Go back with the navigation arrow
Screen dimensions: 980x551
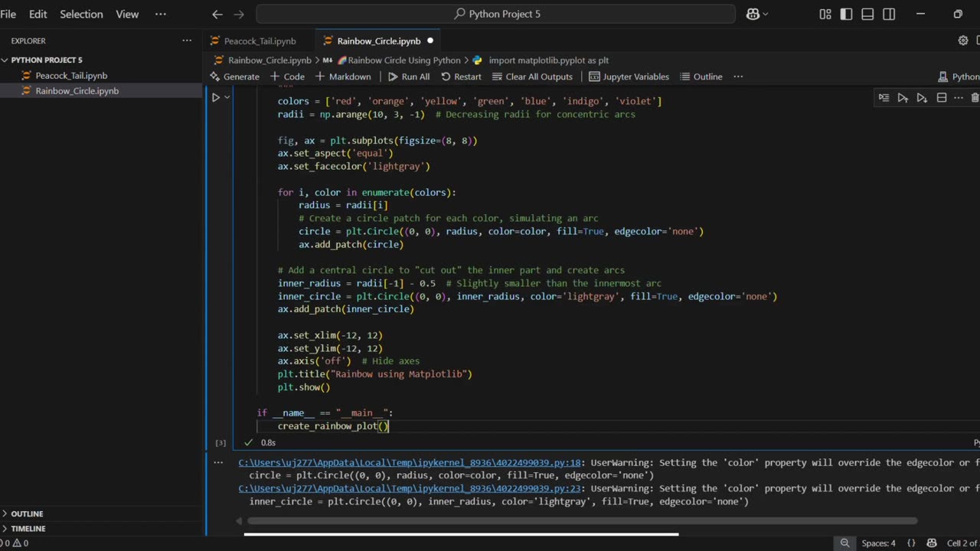[x=217, y=14]
